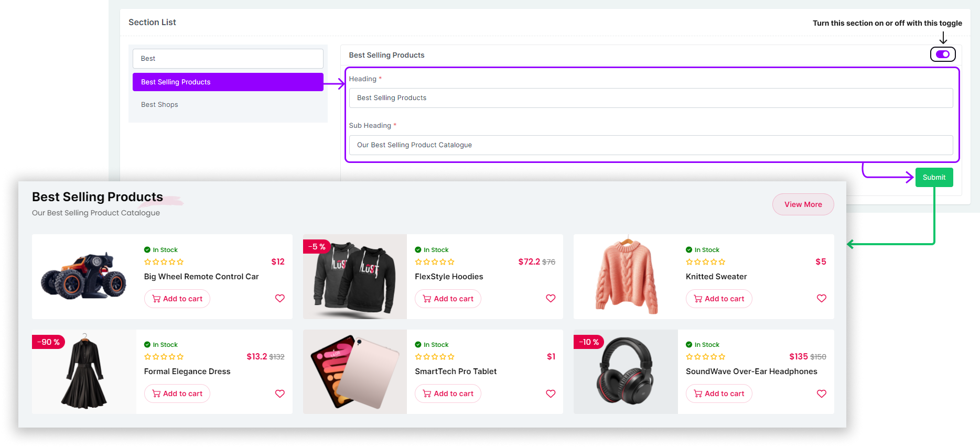
Task: Click wishlist heart for Knitted Sweater
Action: 821,299
